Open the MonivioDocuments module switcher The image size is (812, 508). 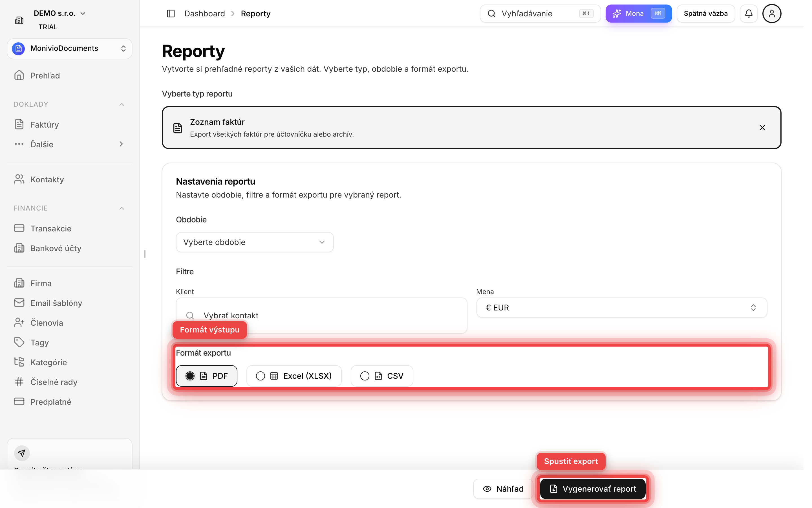pyautogui.click(x=69, y=48)
